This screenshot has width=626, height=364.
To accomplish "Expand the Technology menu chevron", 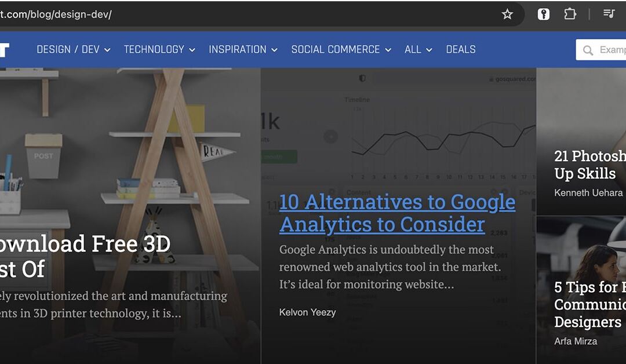I will 192,50.
